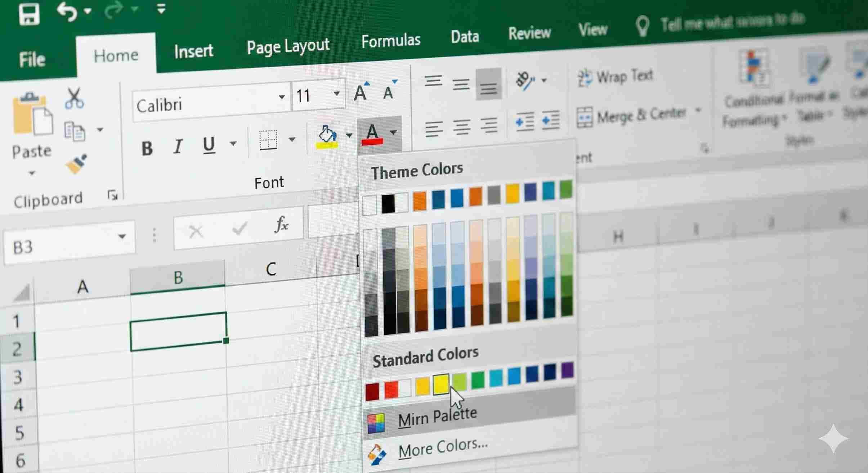Select the Cut scissors icon
Viewport: 868px width, 473px height.
coord(74,98)
